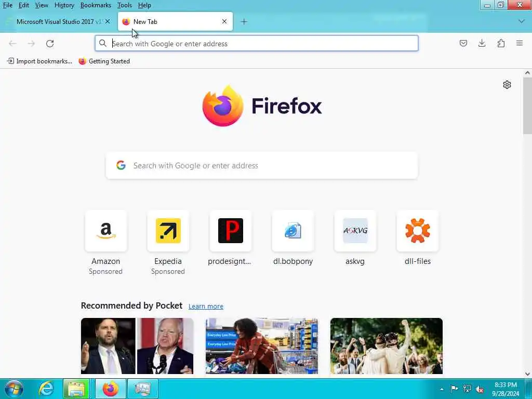The width and height of the screenshot is (532, 399).
Task: Open the Edit menu
Action: point(23,5)
